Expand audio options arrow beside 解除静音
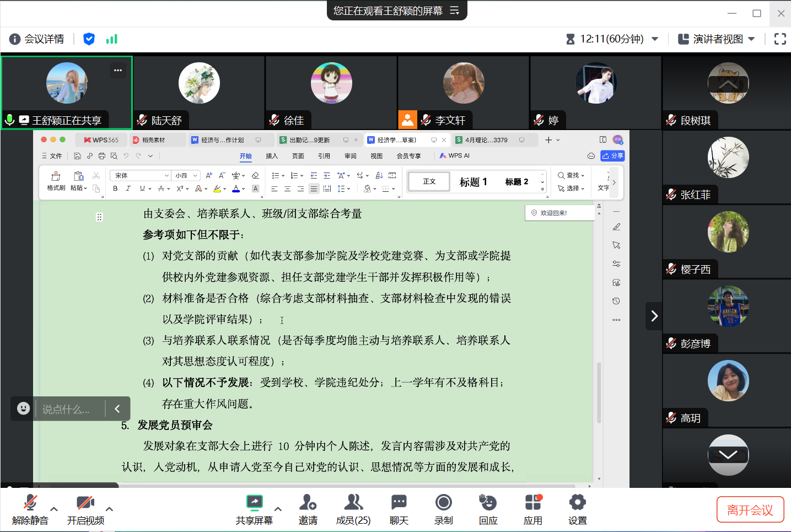Image resolution: width=791 pixels, height=532 pixels. pos(54,509)
